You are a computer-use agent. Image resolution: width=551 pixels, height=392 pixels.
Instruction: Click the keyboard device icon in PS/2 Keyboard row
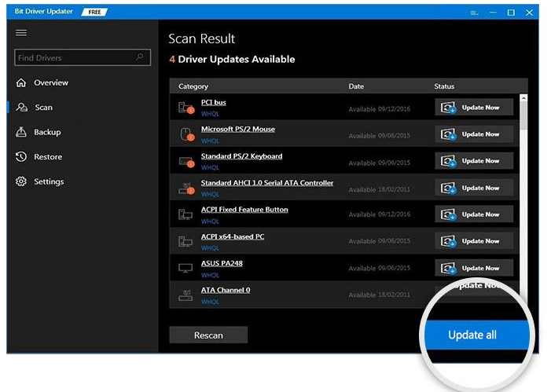click(x=186, y=162)
